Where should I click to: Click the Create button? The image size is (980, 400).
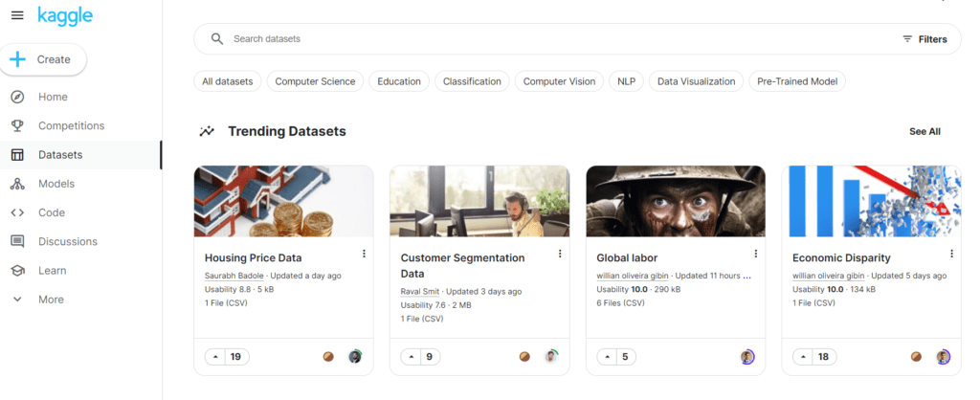coord(43,59)
